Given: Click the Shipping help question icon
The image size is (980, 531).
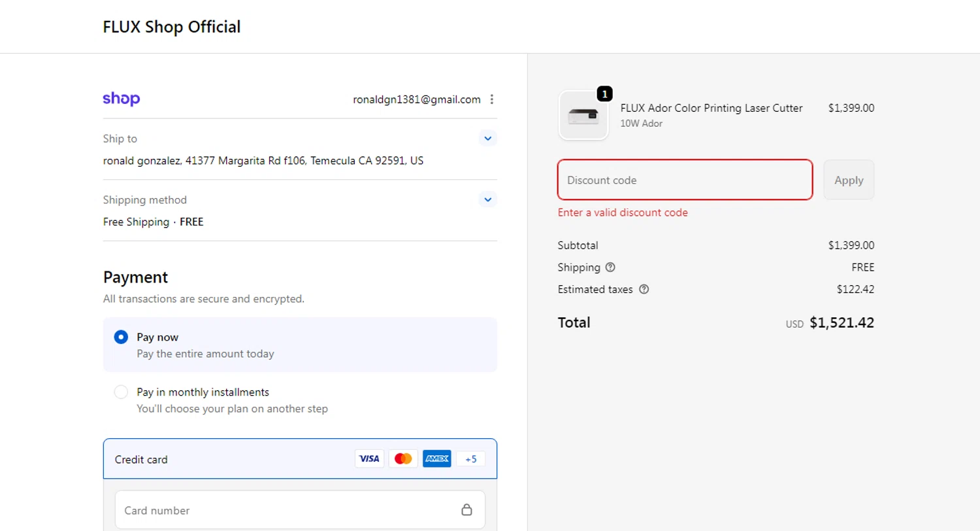Looking at the screenshot, I should click(610, 267).
